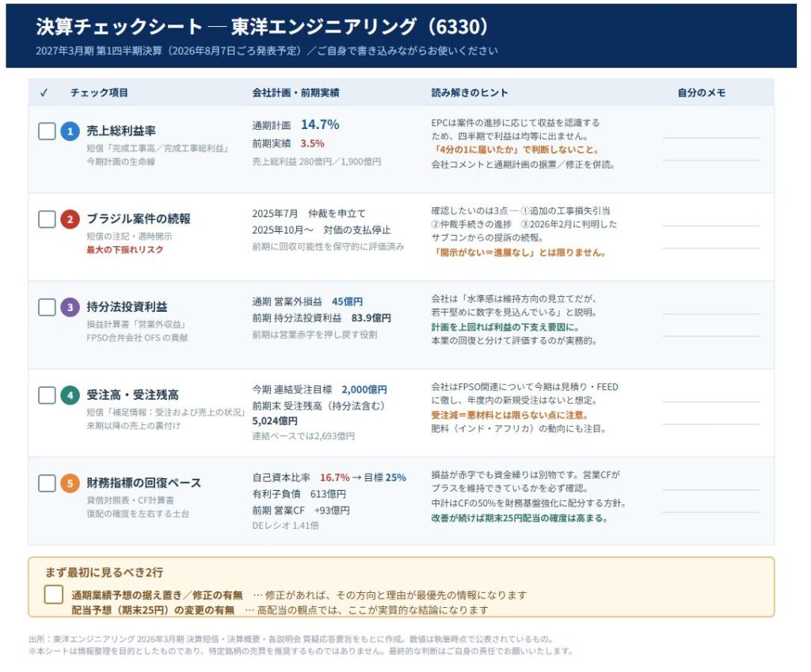Click green hint 計画を上回れば利益の下支え要因に
This screenshot has height=672, width=811.
(505, 327)
